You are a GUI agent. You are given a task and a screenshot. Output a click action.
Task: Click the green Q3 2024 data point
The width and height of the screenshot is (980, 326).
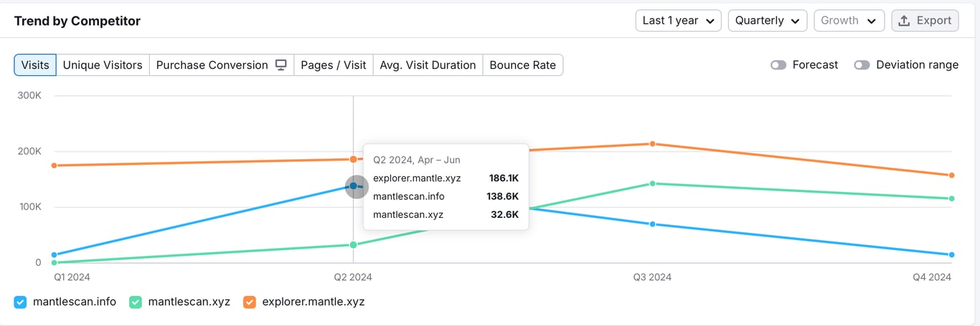pos(652,183)
